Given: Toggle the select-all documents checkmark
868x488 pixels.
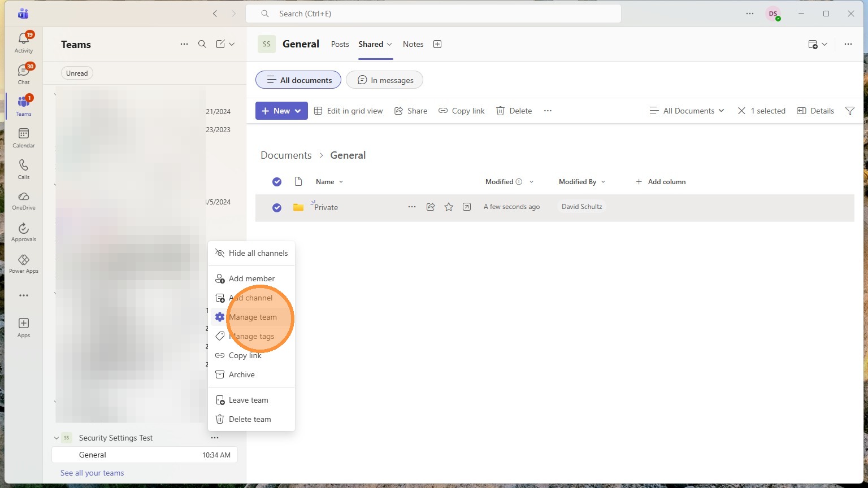Looking at the screenshot, I should click(277, 182).
